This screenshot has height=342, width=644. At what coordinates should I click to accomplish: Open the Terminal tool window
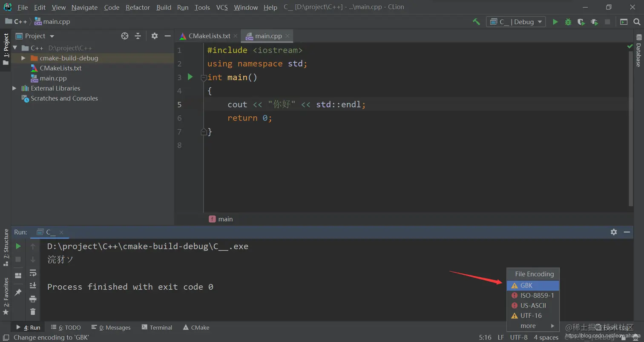tap(157, 328)
